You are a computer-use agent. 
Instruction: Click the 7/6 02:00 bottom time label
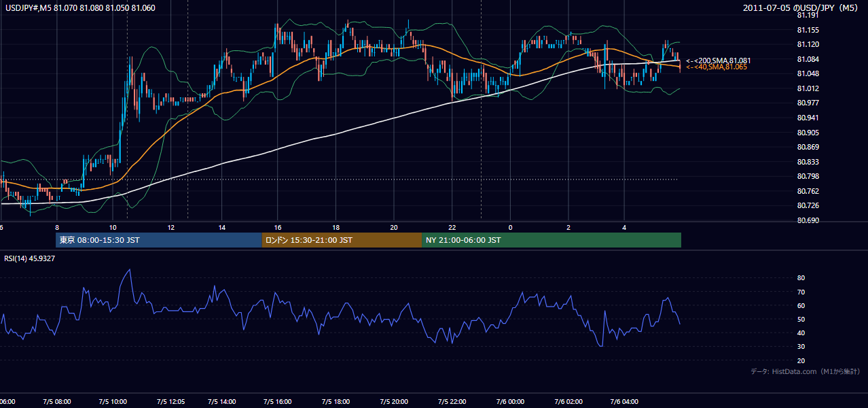[567, 402]
